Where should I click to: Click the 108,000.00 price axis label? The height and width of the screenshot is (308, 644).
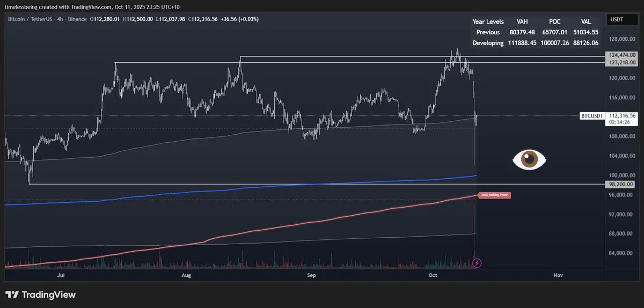623,136
